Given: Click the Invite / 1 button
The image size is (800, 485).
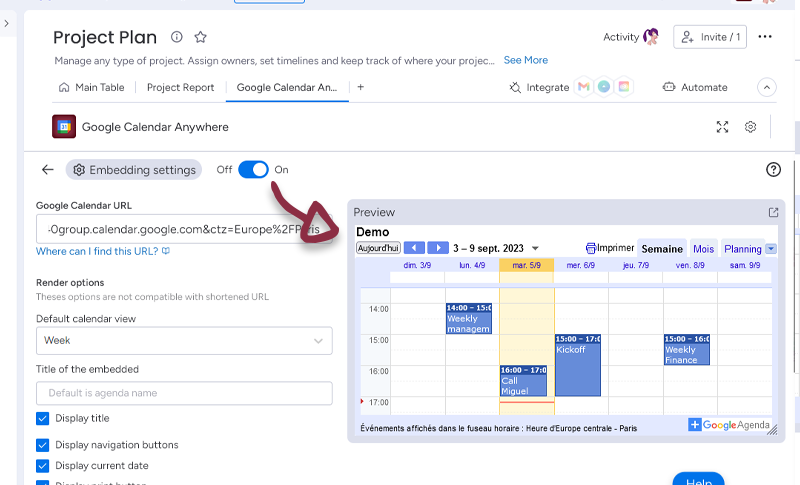Looking at the screenshot, I should pyautogui.click(x=710, y=37).
